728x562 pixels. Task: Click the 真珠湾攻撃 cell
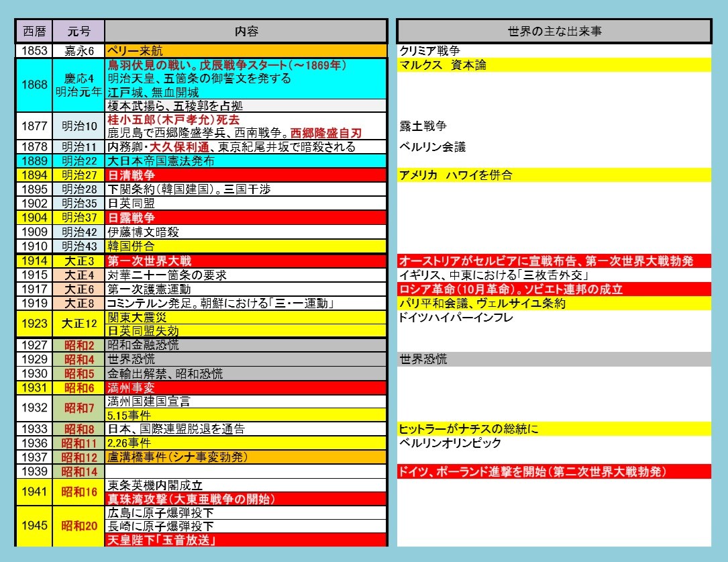pyautogui.click(x=246, y=500)
